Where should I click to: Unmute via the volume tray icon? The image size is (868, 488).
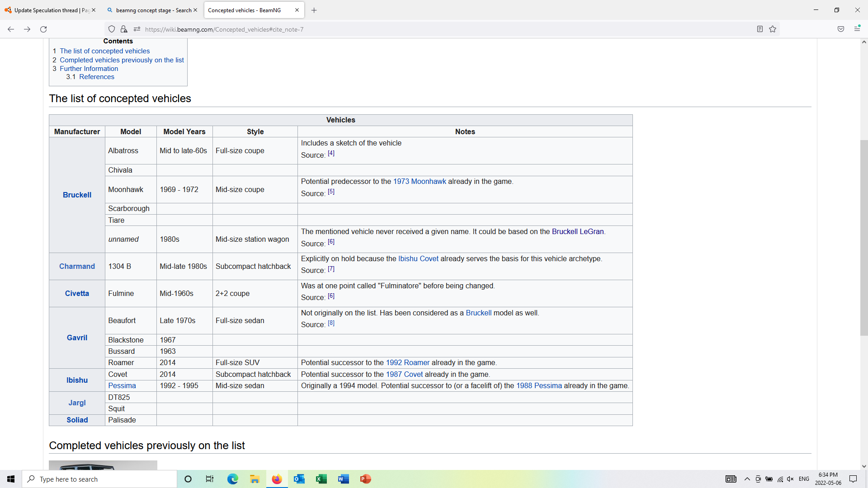click(790, 479)
